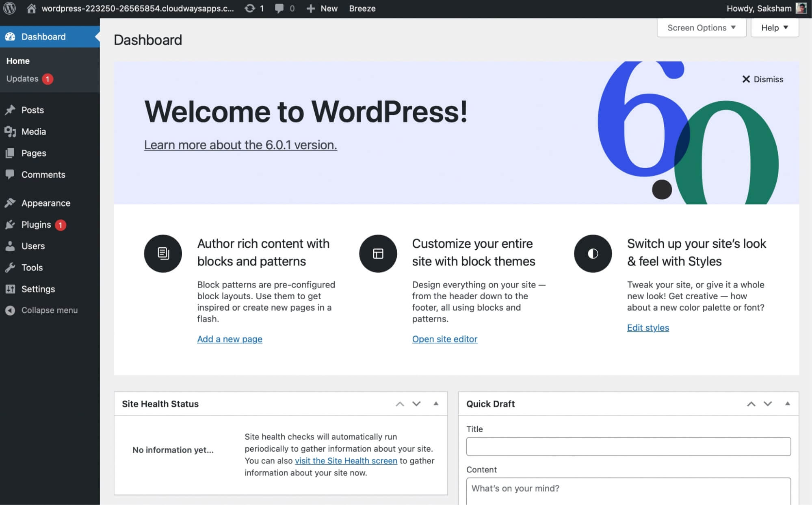Focus the What's on your mind textarea
This screenshot has height=505, width=812.
(628, 491)
